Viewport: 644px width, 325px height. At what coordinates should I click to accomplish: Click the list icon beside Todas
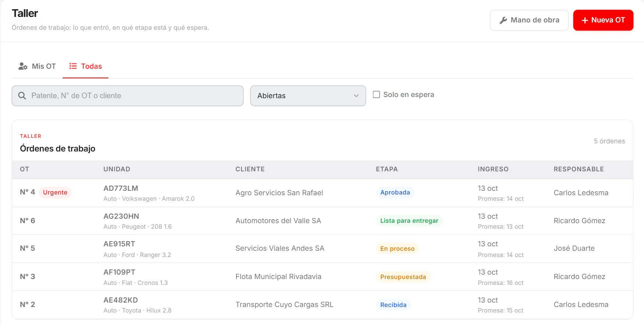click(73, 66)
